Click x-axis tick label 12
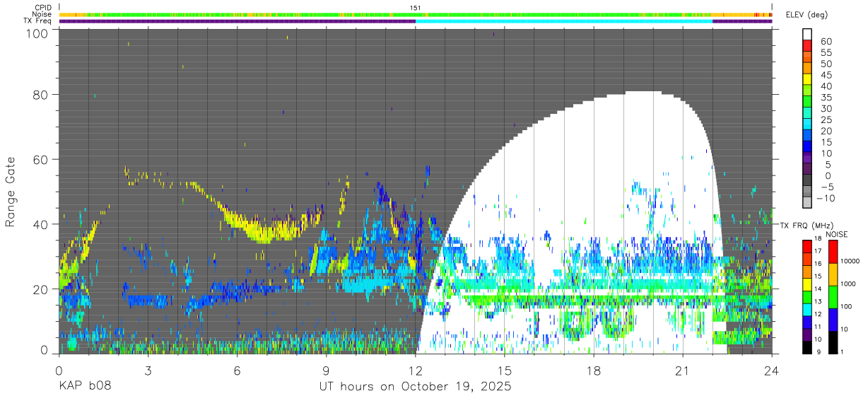 [415, 370]
